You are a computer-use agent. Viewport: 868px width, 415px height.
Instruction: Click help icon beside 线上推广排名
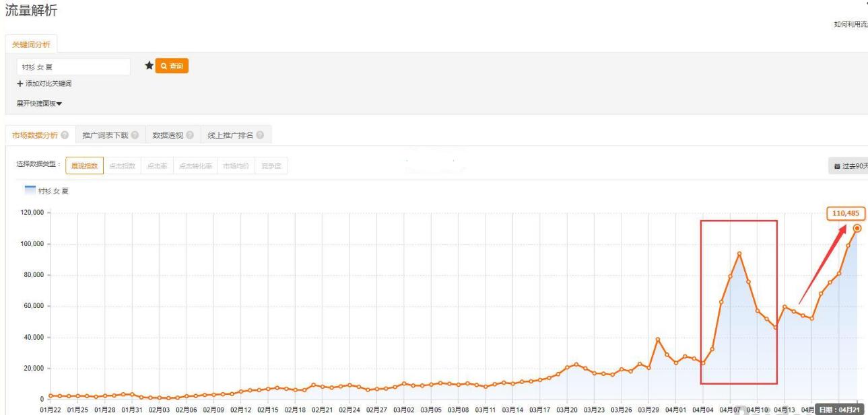[260, 135]
